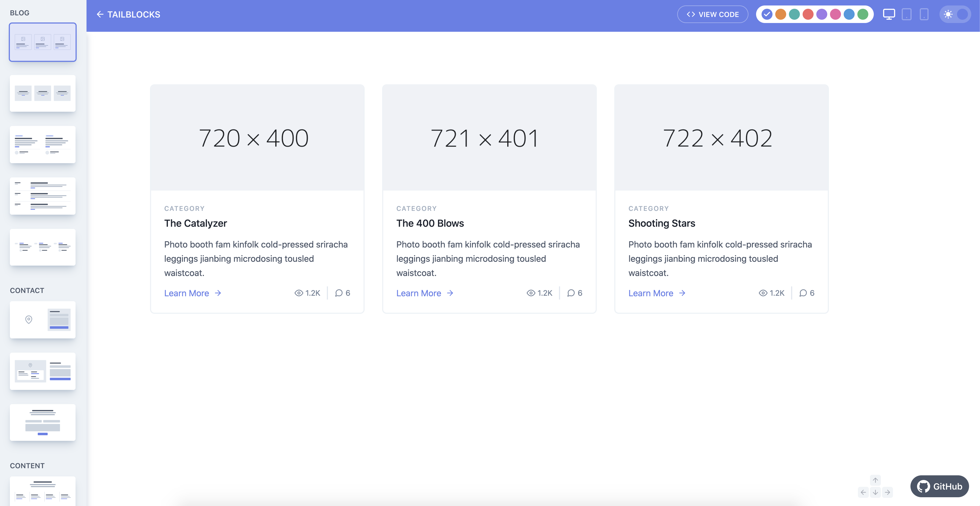This screenshot has height=506, width=980.
Task: Open the GitHub link button
Action: point(939,486)
